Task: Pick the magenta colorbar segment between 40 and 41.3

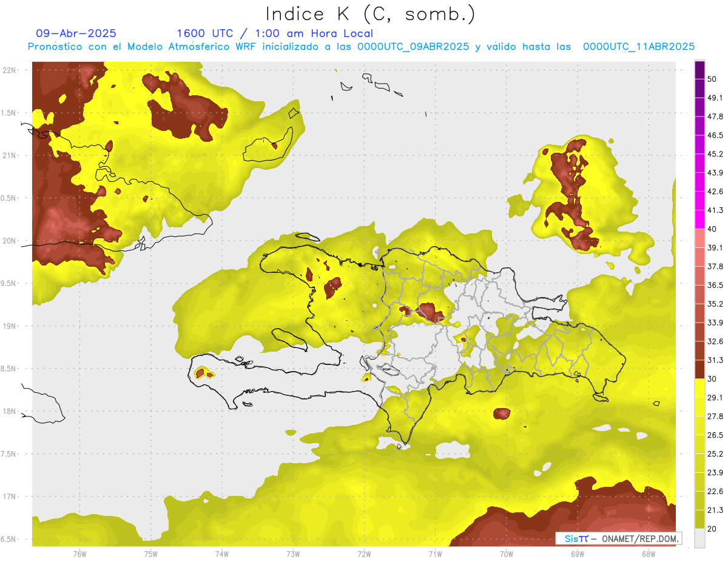Action: 699,219
